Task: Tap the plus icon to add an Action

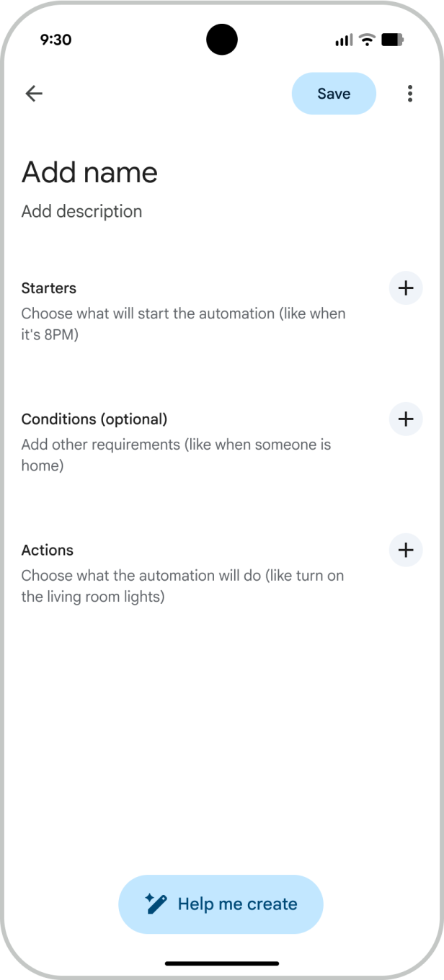Action: tap(405, 551)
